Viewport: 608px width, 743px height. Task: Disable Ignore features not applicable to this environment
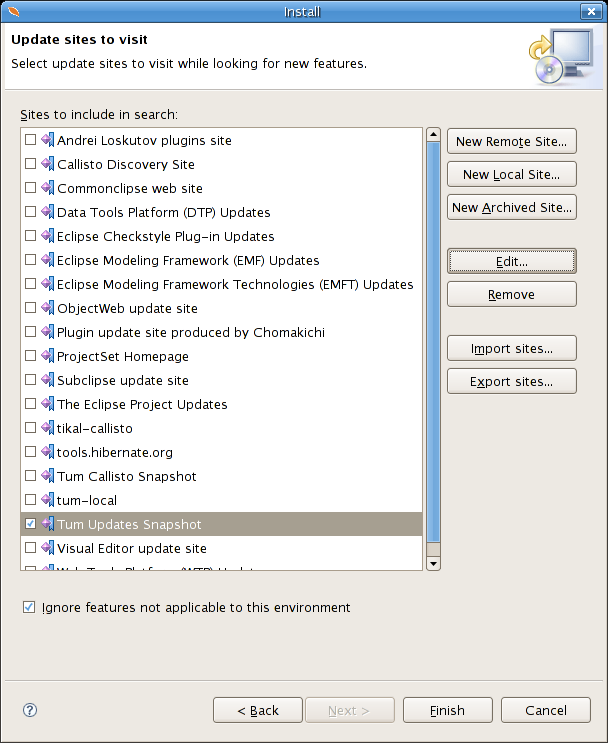[29, 607]
